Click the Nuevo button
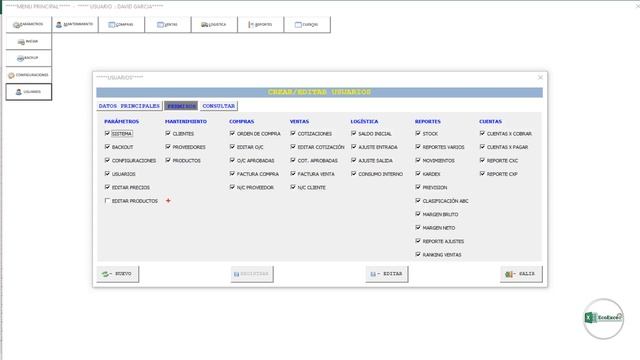This screenshot has height=360, width=640. coord(118,274)
